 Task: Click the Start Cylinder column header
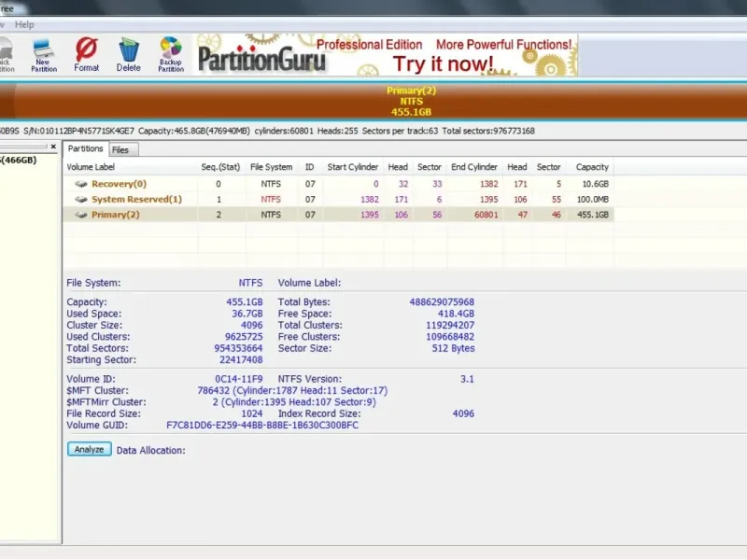[x=353, y=167]
